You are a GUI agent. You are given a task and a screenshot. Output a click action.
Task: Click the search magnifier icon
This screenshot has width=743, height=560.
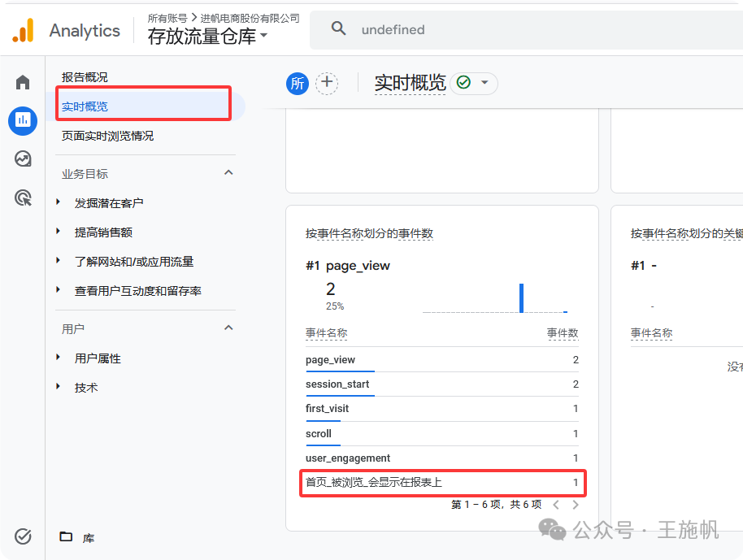[x=338, y=28]
